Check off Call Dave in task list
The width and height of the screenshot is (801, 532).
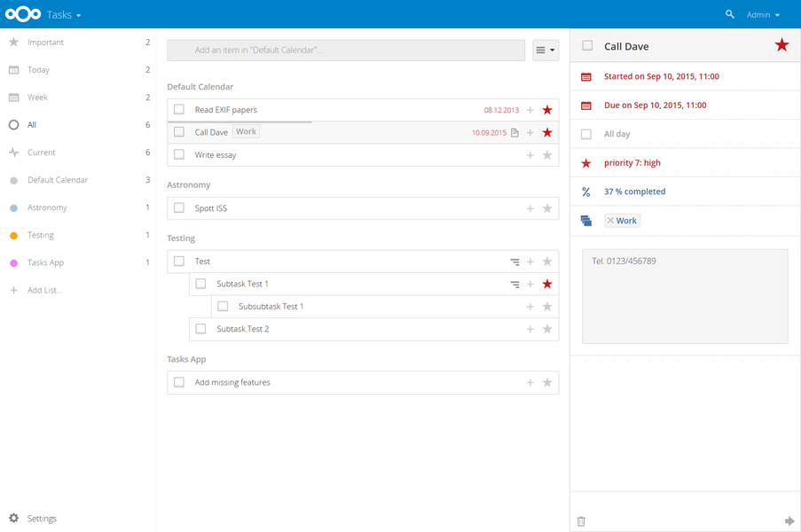coord(179,132)
